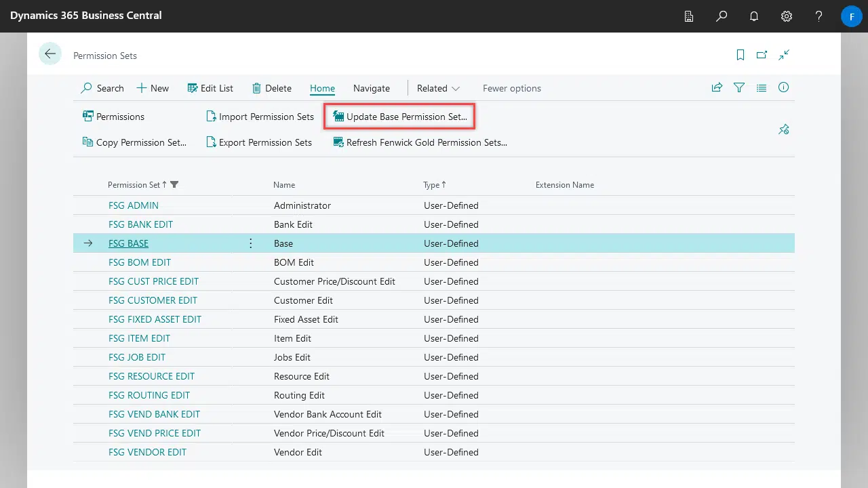Open the row options menu for FSG BASE
The image size is (868, 488).
[250, 243]
